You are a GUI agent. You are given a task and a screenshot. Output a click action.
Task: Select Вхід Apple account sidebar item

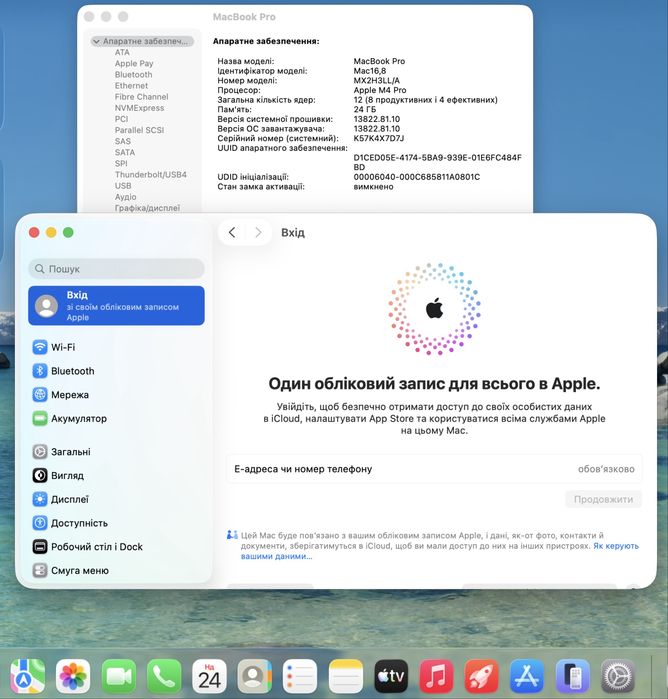116,306
